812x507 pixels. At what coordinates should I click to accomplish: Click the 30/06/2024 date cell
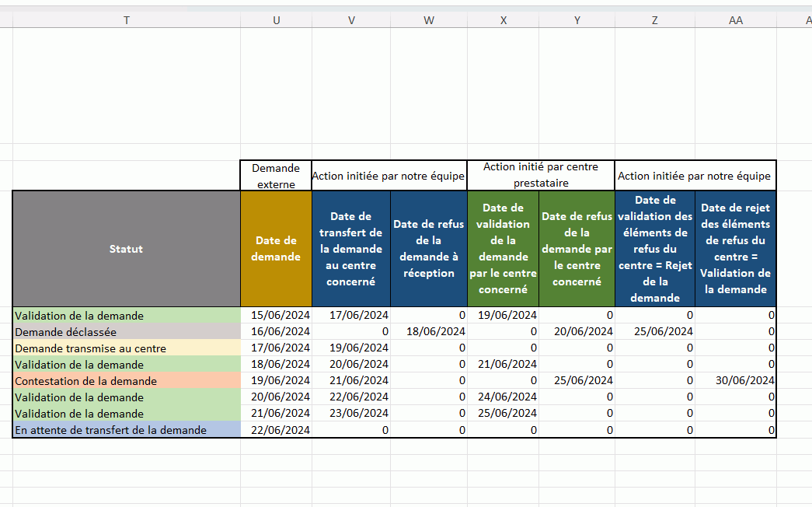(x=735, y=381)
